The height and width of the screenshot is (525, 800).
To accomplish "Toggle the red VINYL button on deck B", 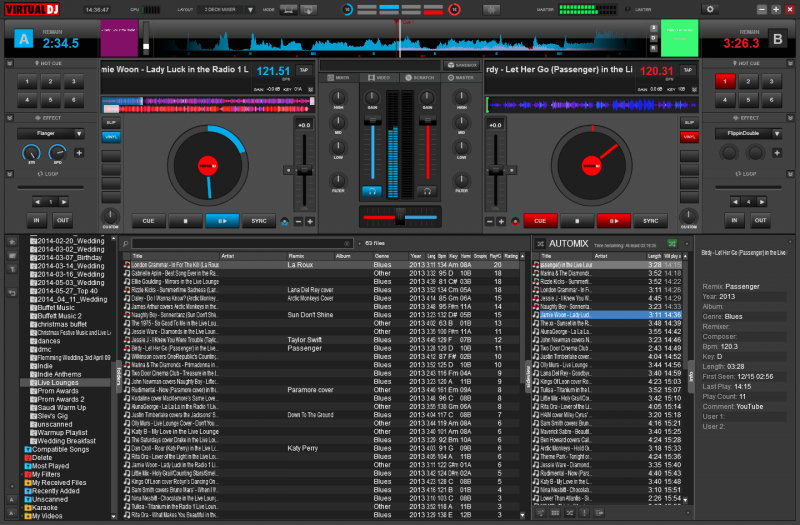I will [689, 137].
